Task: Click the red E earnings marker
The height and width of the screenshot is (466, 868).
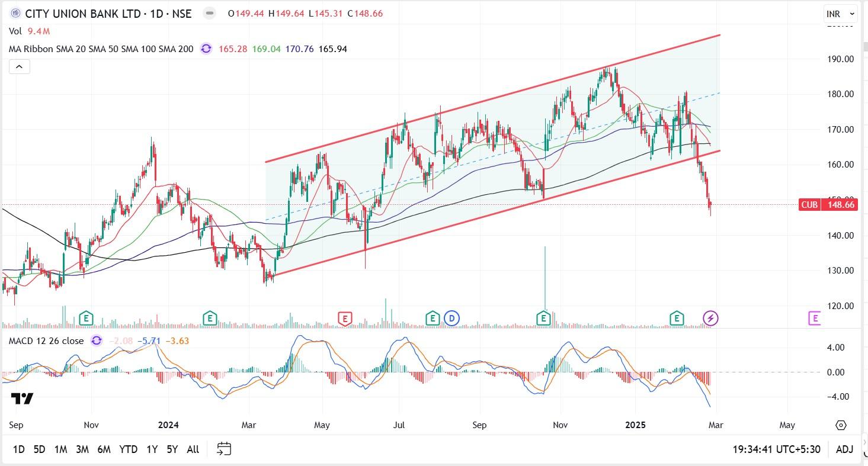Action: coord(344,319)
